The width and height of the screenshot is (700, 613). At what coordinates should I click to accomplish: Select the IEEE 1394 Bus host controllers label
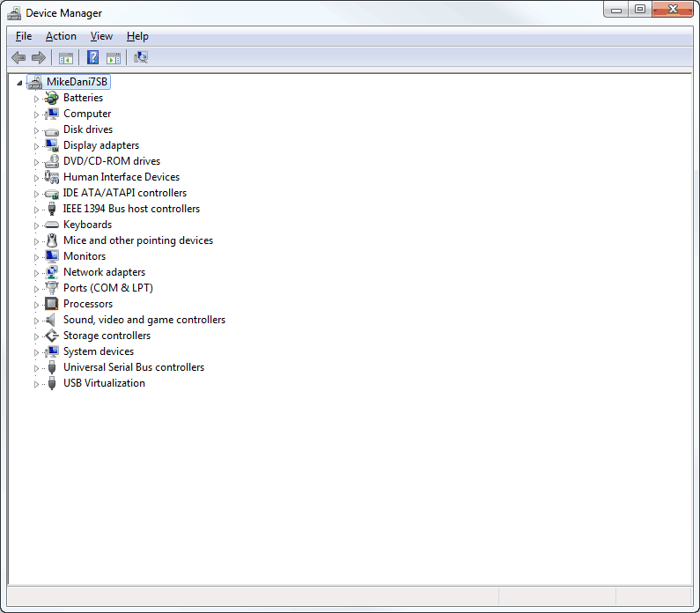[x=131, y=209]
